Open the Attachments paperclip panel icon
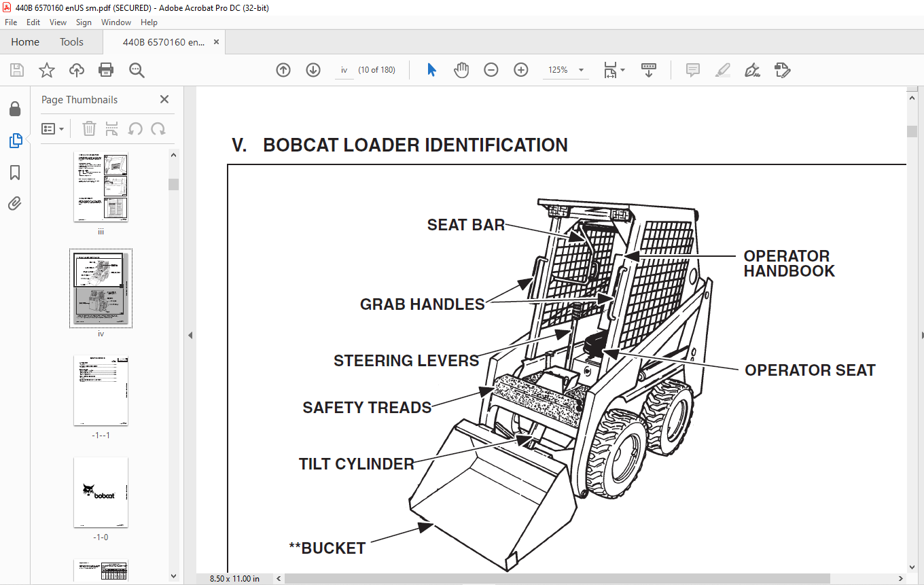924x585 pixels. tap(15, 203)
